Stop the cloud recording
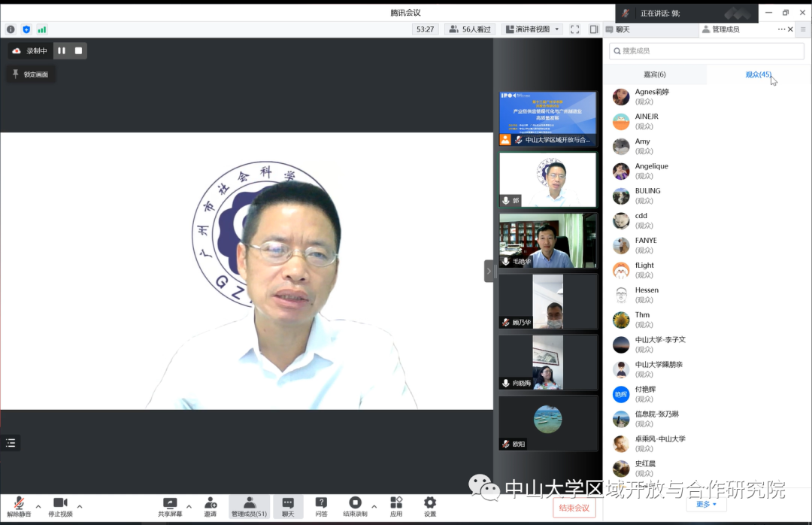This screenshot has width=812, height=525. pos(79,51)
